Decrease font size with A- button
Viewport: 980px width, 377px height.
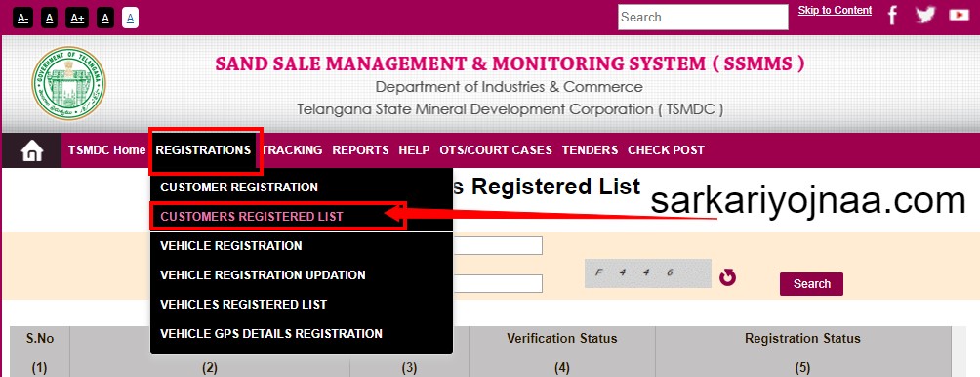click(23, 19)
